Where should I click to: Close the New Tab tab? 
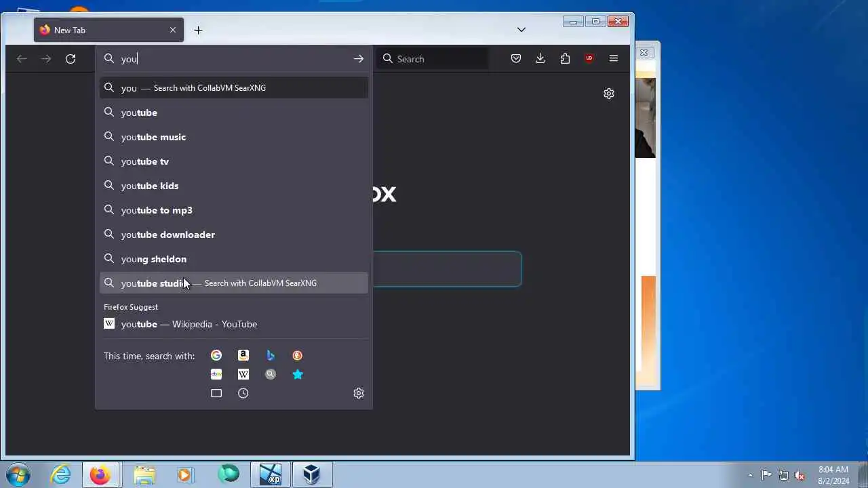click(x=173, y=30)
